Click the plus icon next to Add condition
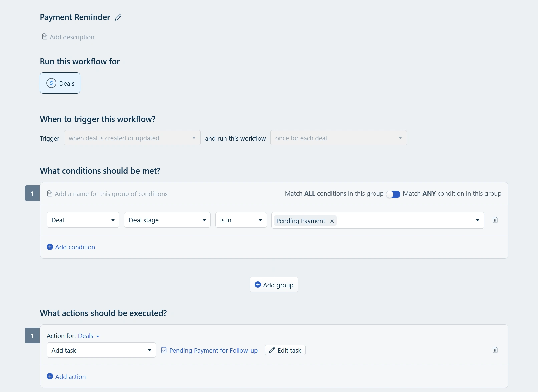This screenshot has width=538, height=392. (50, 247)
